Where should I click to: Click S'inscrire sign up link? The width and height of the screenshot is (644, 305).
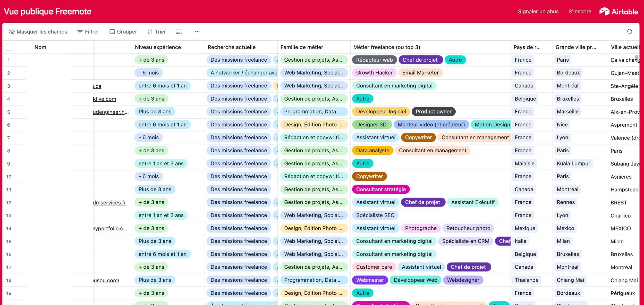[x=580, y=12]
